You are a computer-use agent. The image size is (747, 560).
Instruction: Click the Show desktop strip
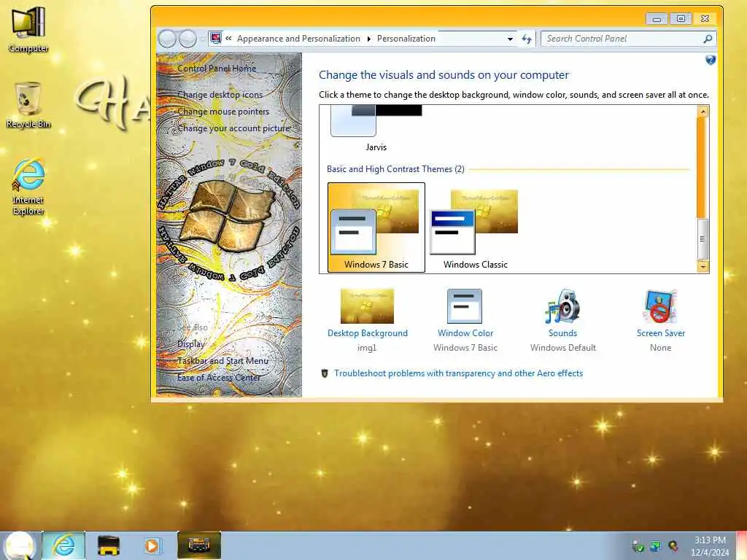[742, 545]
